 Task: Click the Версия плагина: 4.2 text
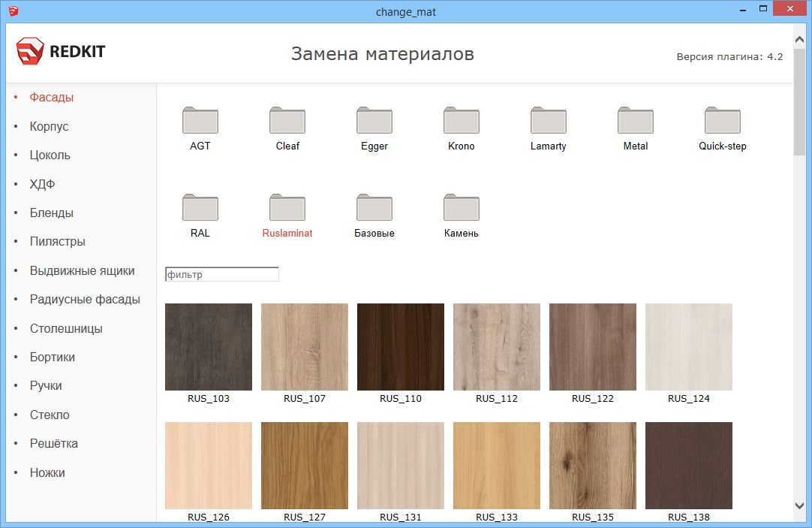(729, 56)
